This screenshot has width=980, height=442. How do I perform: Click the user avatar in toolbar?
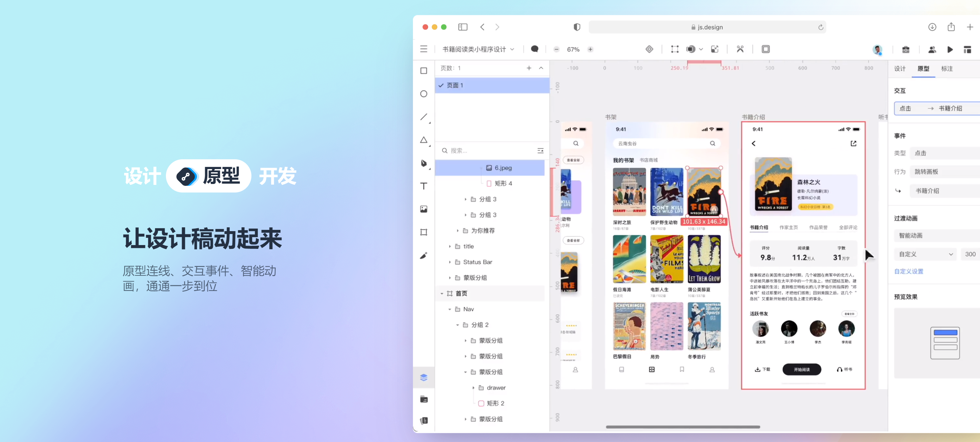(877, 49)
